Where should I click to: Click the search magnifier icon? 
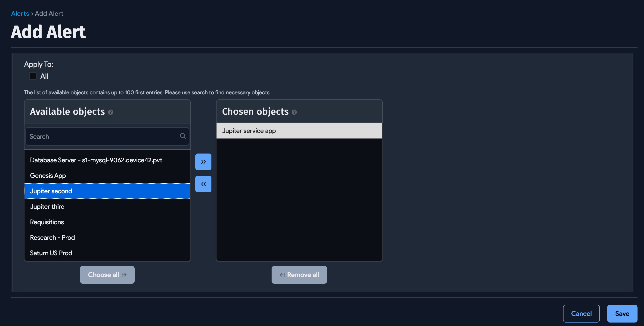pos(183,136)
